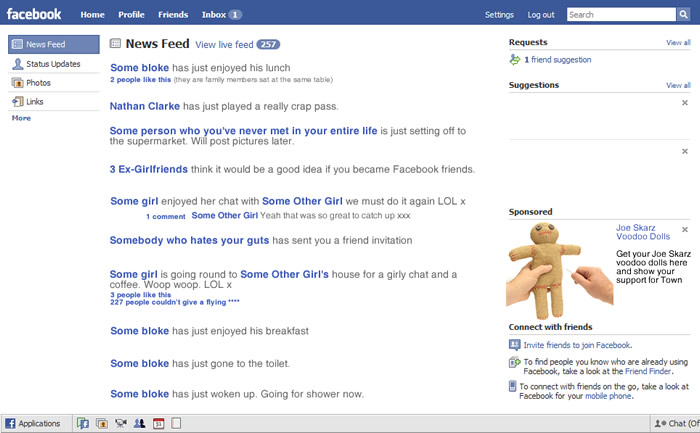700x433 pixels.
Task: Click the Status Updates person icon
Action: pos(17,64)
